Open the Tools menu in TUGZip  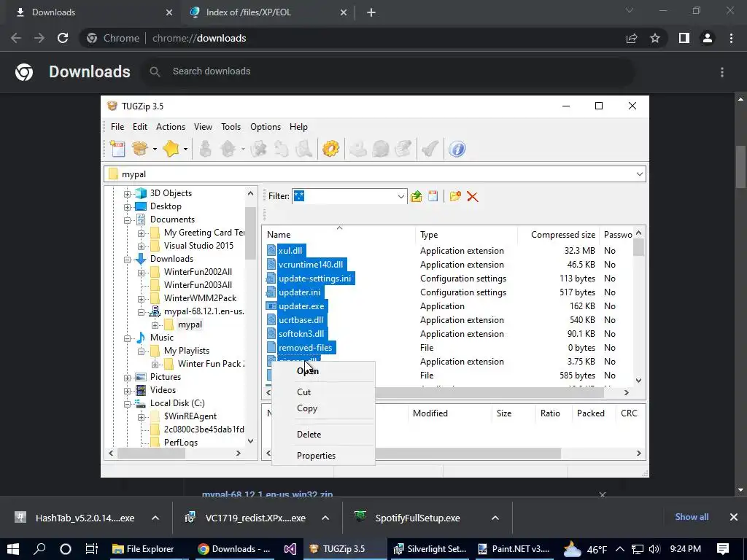click(231, 127)
